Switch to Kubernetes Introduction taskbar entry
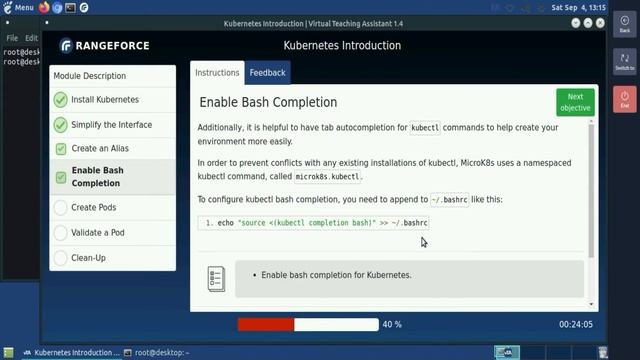This screenshot has height=360, width=640. [x=71, y=353]
